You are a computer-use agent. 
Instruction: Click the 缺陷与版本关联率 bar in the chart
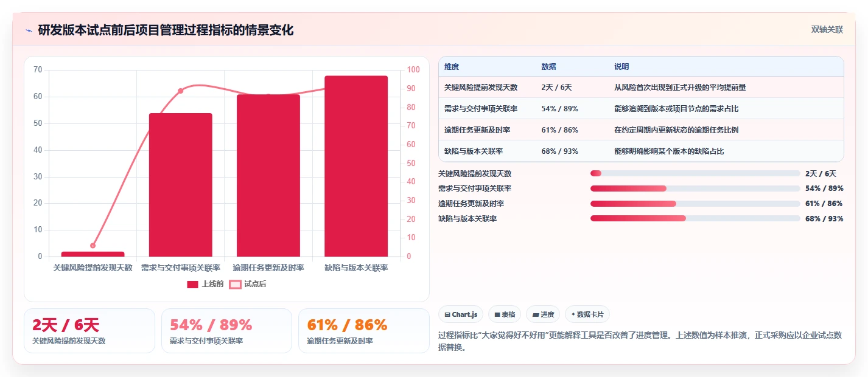356,166
